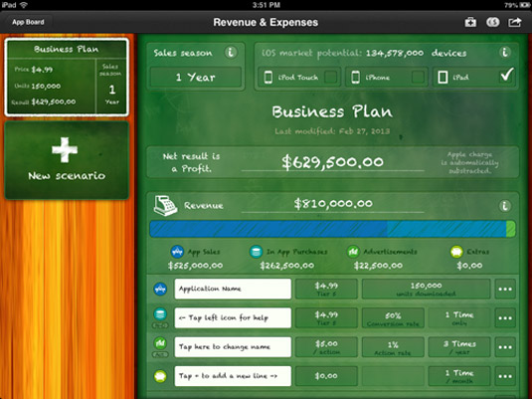The image size is (532, 399).
Task: Go back to App Board
Action: click(28, 22)
